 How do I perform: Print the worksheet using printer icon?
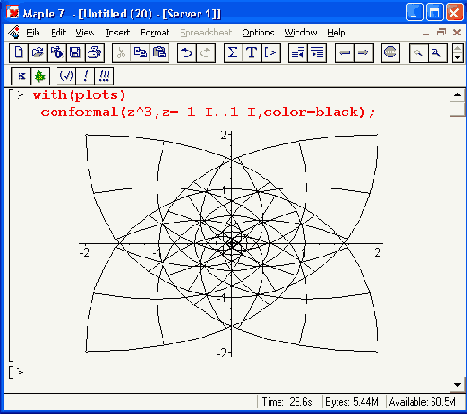point(95,53)
